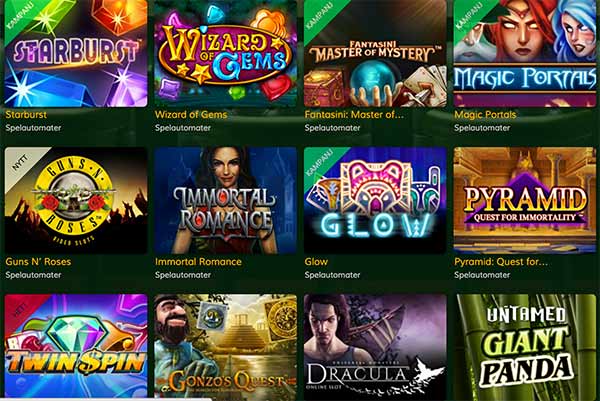Click the Magic Portals title link

click(485, 114)
